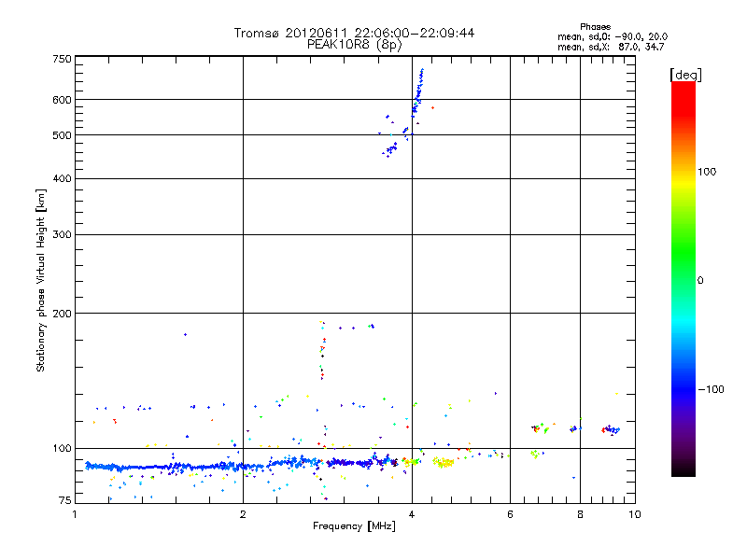Image resolution: width=747 pixels, height=560 pixels.
Task: Click the "Phases" heading text
Action: (595, 27)
